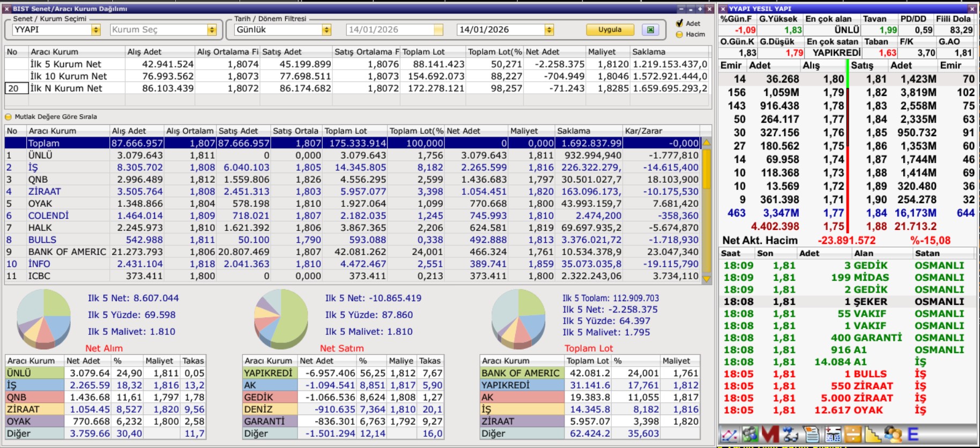980x448 pixels.
Task: Select the Hacim radio option
Action: [x=680, y=34]
